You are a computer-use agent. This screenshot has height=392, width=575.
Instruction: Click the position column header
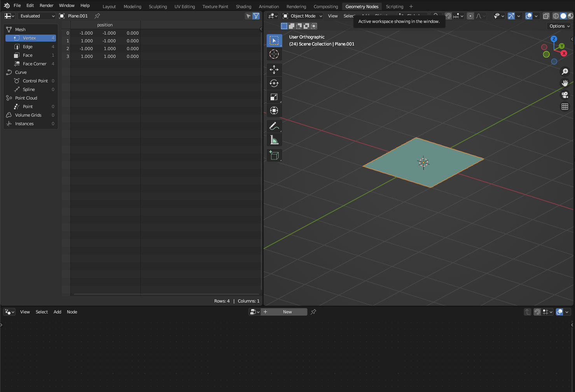click(105, 25)
